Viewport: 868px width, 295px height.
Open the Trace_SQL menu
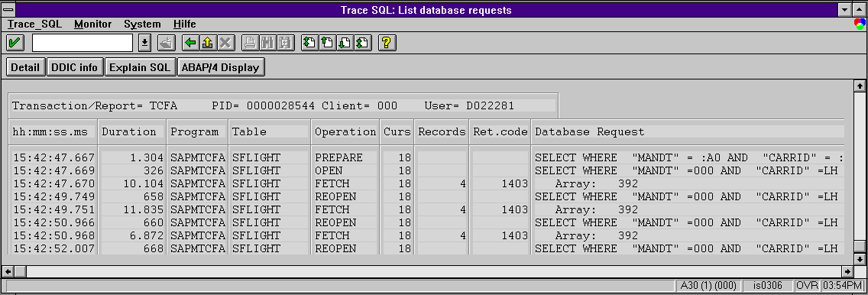pyautogui.click(x=35, y=24)
